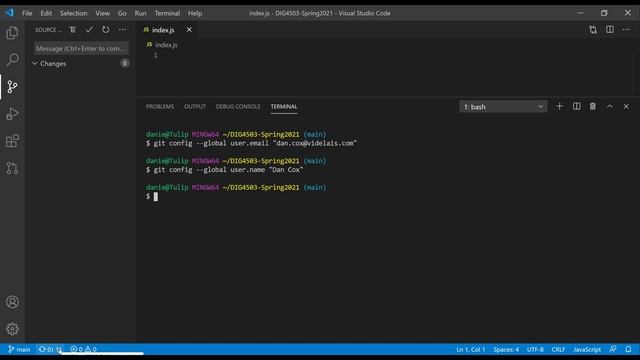Open the Extensions view

click(12, 141)
